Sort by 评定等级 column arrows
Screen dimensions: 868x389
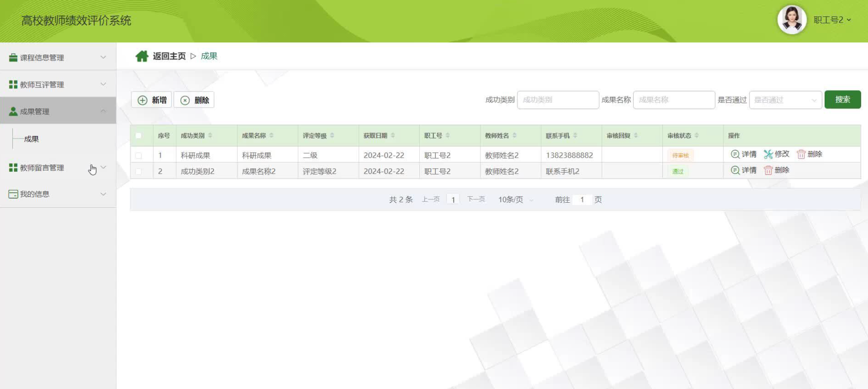click(x=332, y=135)
